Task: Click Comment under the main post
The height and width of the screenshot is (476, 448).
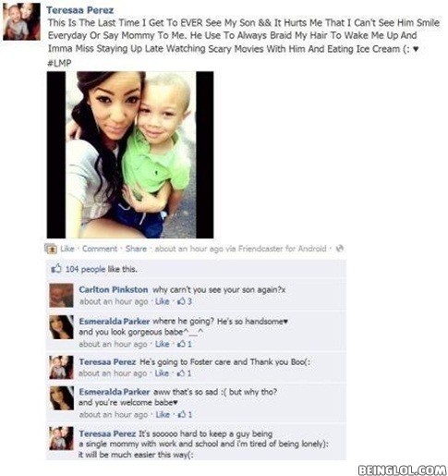Action: click(x=100, y=249)
